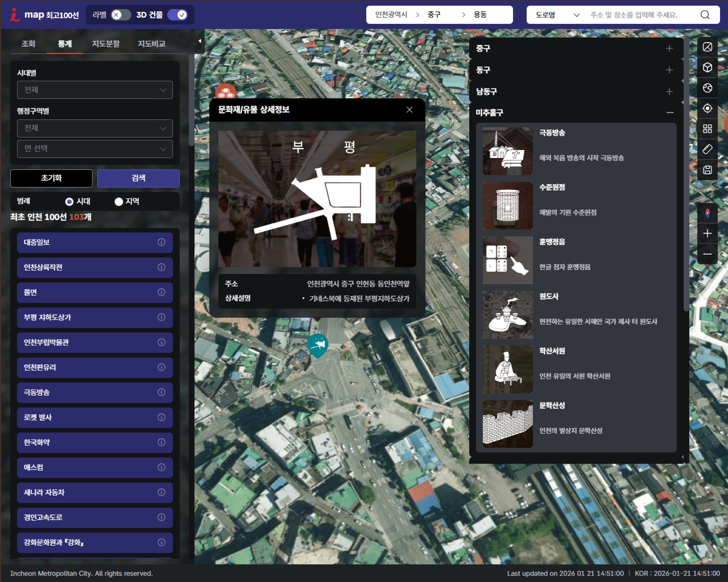Viewport: 728px width, 582px height.
Task: Click the current location target icon
Action: pos(707,108)
